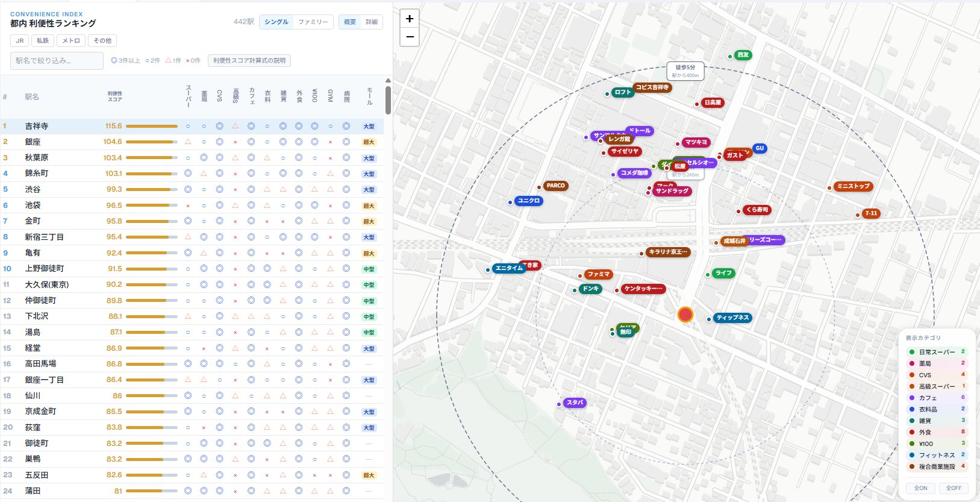Image resolution: width=980 pixels, height=502 pixels.
Task: Open the キラリナ京王 map marker
Action: point(667,252)
